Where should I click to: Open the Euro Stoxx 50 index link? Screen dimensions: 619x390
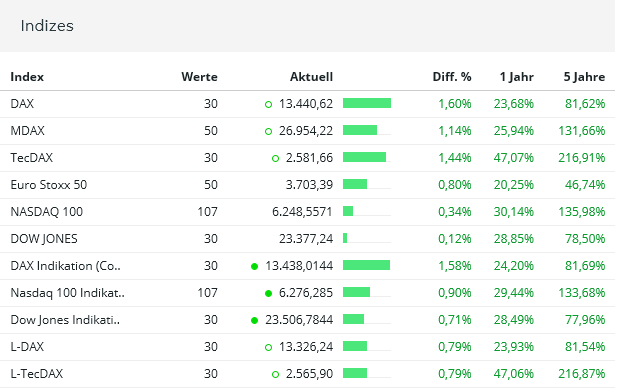(x=49, y=185)
